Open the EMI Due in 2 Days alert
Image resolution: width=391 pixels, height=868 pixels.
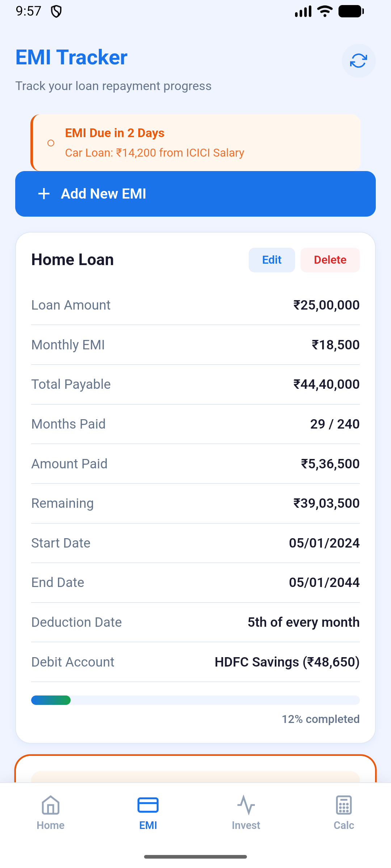pos(195,143)
